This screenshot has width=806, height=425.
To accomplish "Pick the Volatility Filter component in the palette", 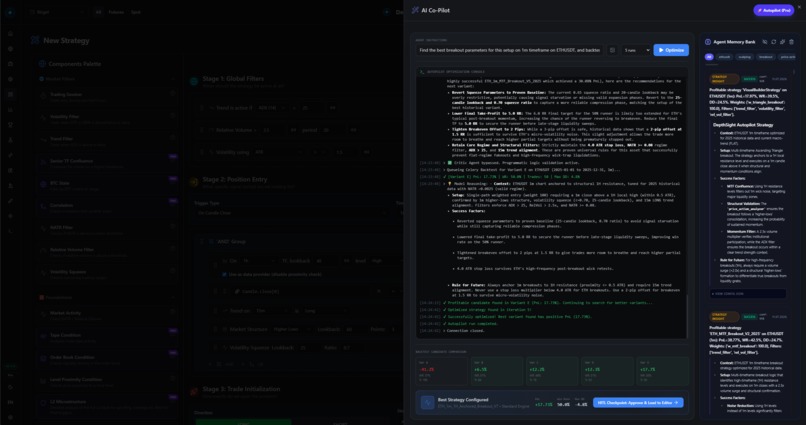I will pyautogui.click(x=107, y=119).
